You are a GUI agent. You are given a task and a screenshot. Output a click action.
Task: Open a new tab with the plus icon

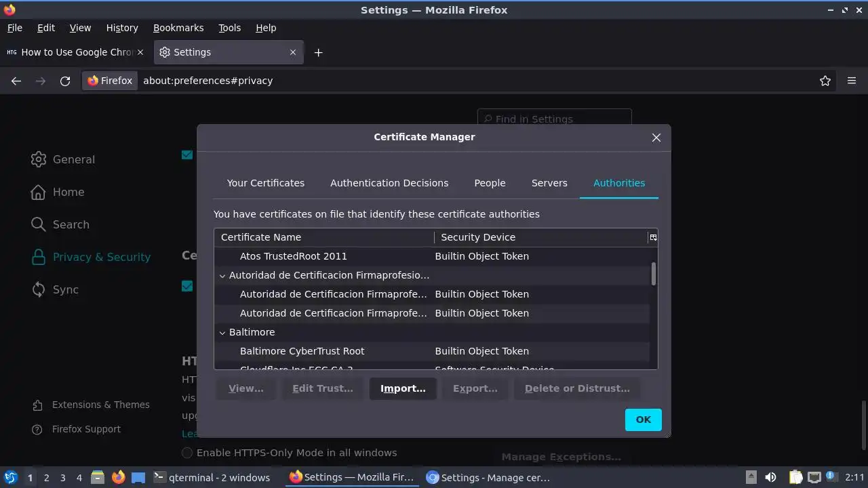318,52
